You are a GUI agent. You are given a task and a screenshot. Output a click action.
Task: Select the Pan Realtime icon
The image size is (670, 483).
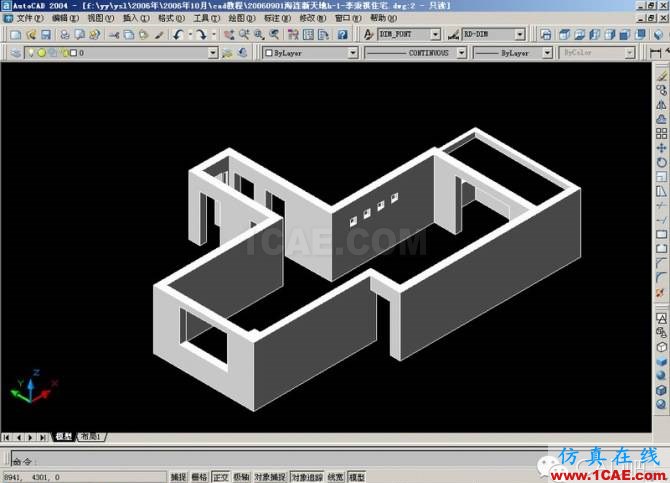pyautogui.click(x=229, y=35)
